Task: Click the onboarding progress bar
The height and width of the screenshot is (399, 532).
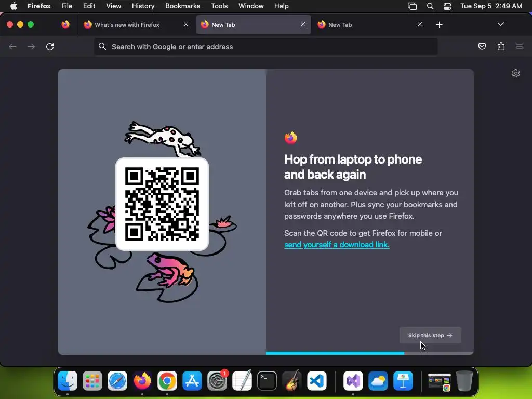Action: point(369,353)
